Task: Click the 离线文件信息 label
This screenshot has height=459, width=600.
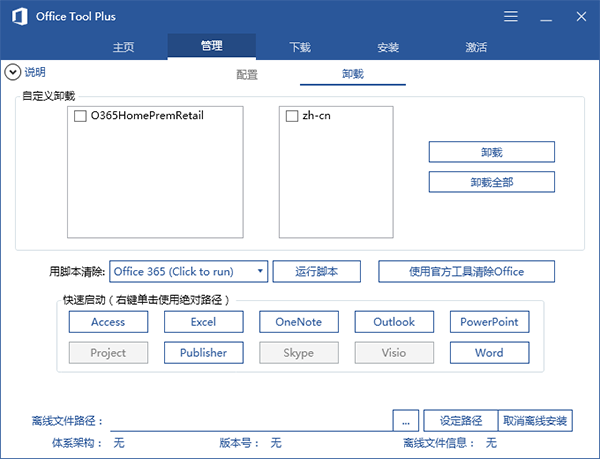Action: (x=439, y=443)
